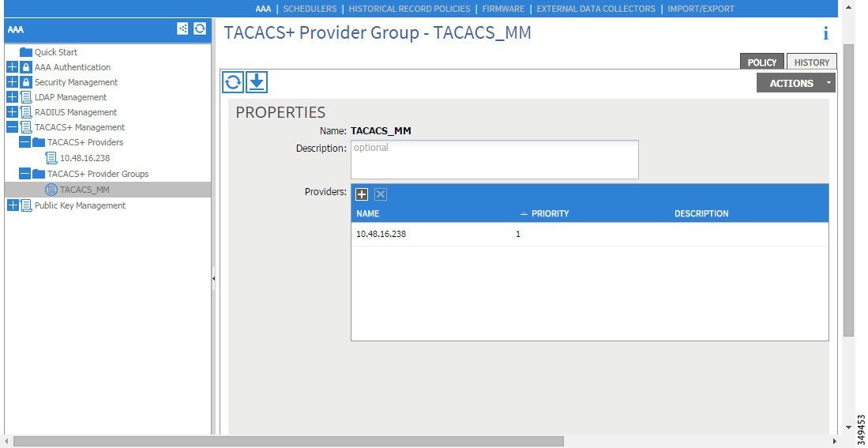
Task: Click the Quick Start folder icon
Action: click(x=26, y=52)
